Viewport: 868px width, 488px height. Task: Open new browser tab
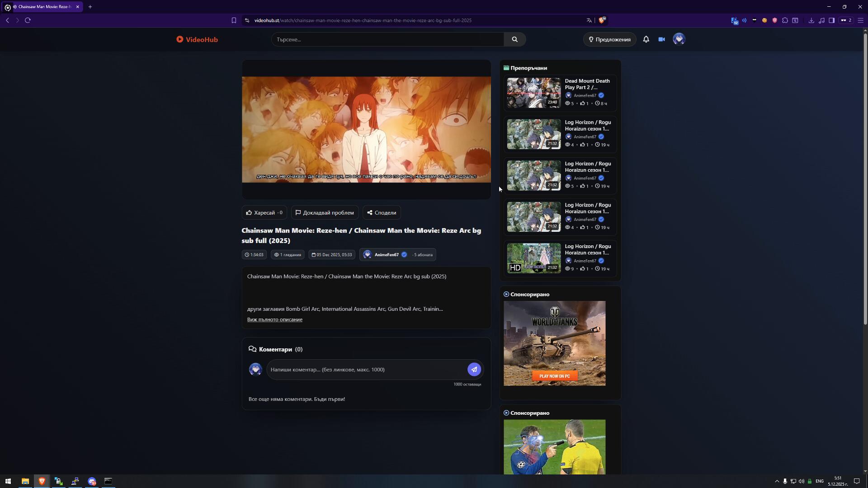[x=90, y=7]
